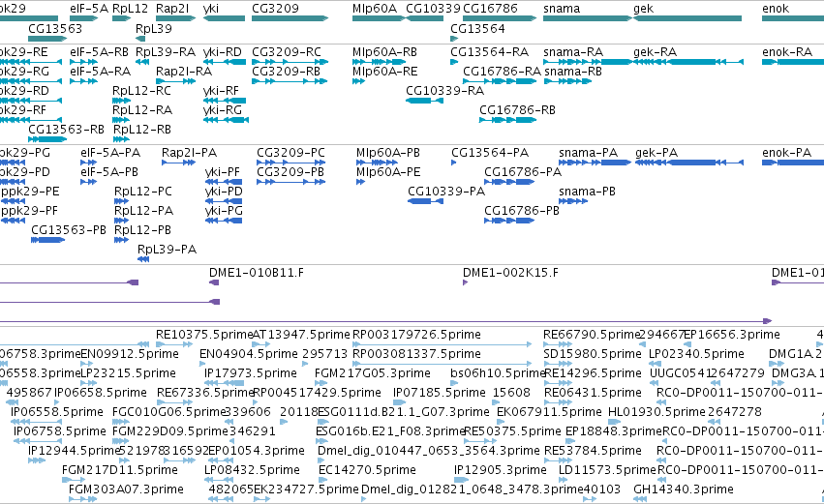Open the CG13563 gene label
This screenshot has height=504, width=824.
(55, 28)
